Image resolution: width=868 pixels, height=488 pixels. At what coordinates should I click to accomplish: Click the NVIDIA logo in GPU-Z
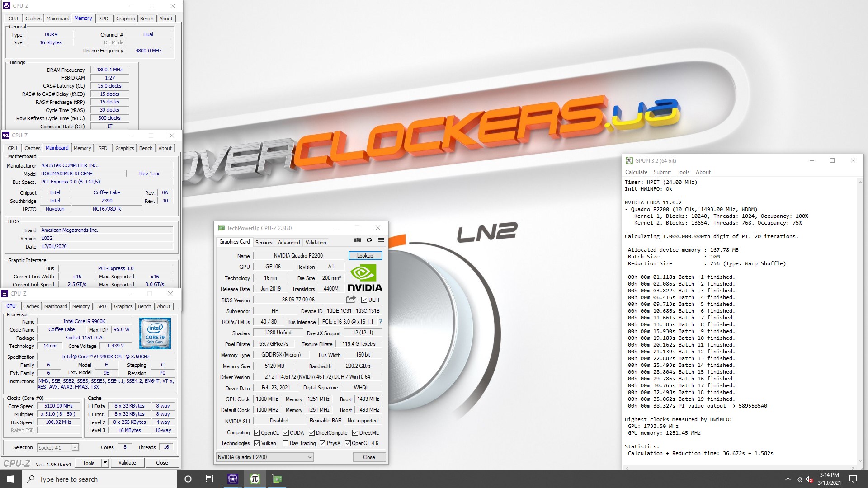365,278
